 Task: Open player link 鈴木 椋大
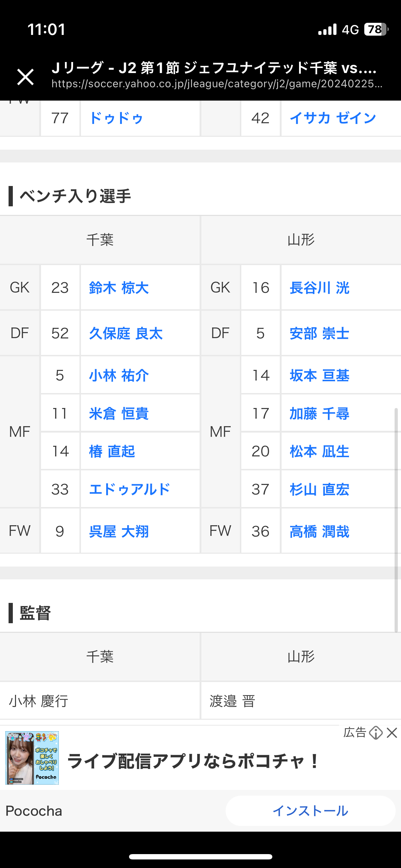119,288
